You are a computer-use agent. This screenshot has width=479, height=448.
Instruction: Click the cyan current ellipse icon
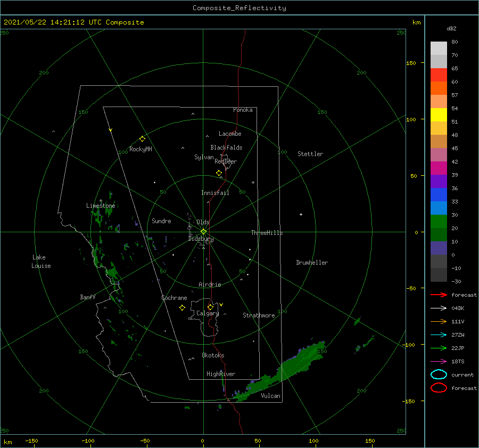point(439,374)
